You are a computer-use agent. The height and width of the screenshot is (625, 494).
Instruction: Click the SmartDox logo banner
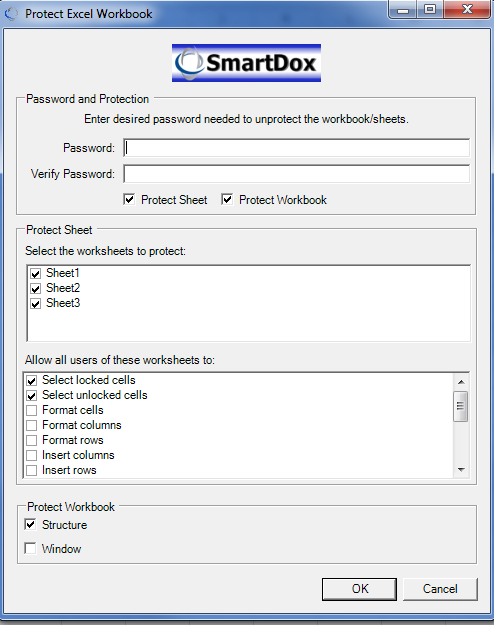coord(246,63)
